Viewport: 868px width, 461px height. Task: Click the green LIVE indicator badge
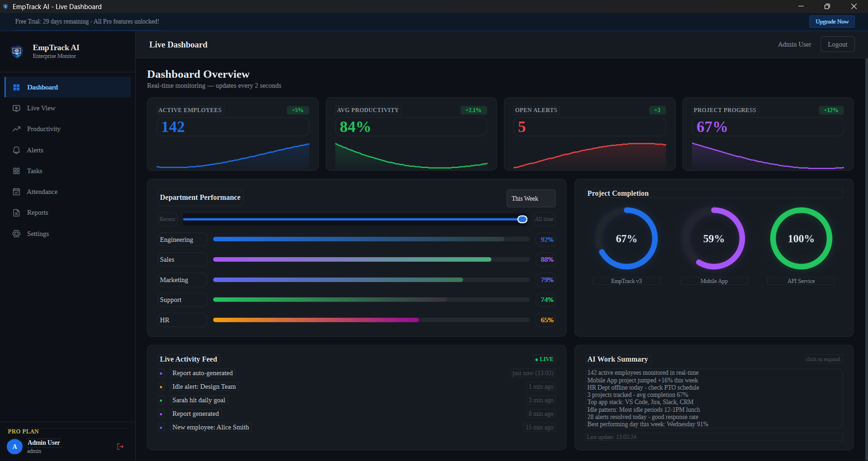[x=544, y=359]
